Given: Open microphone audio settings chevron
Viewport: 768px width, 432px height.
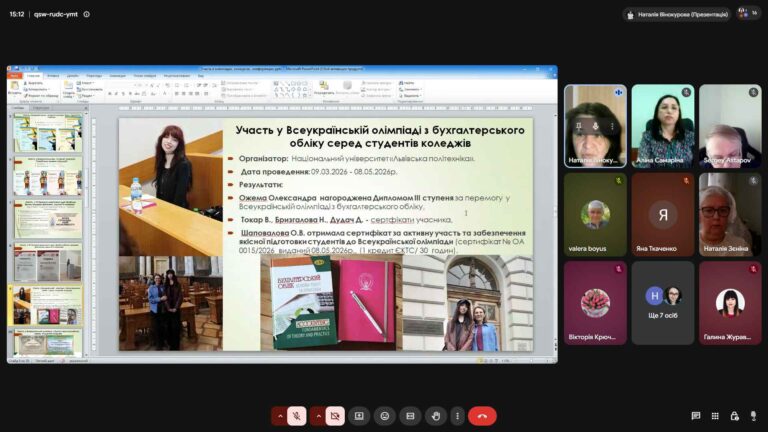Looking at the screenshot, I should pos(280,416).
